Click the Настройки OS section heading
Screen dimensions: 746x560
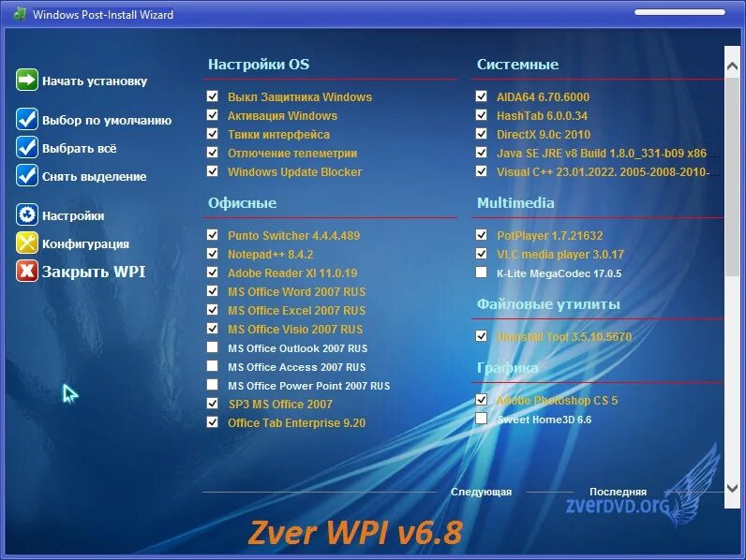[259, 65]
